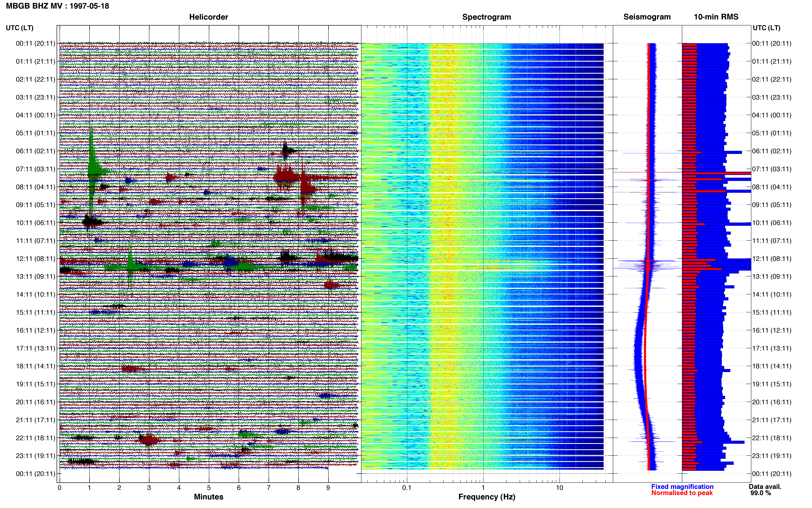Click the left time label '13:11 (09:11)'
The width and height of the screenshot is (812, 508).
(x=36, y=277)
